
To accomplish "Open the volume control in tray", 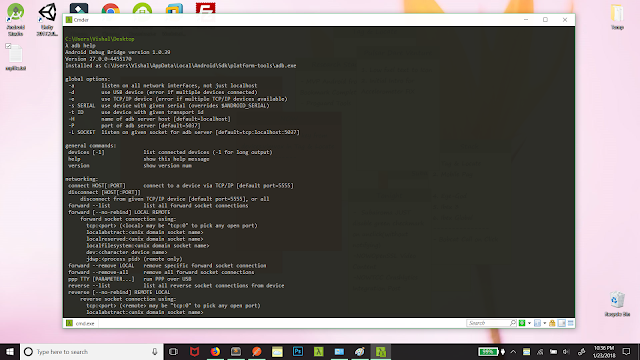I will point(566,351).
